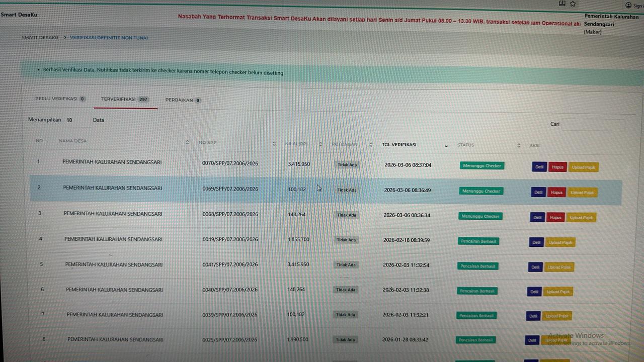644x362 pixels.
Task: Select the Terverifikasi tab
Action: point(125,100)
